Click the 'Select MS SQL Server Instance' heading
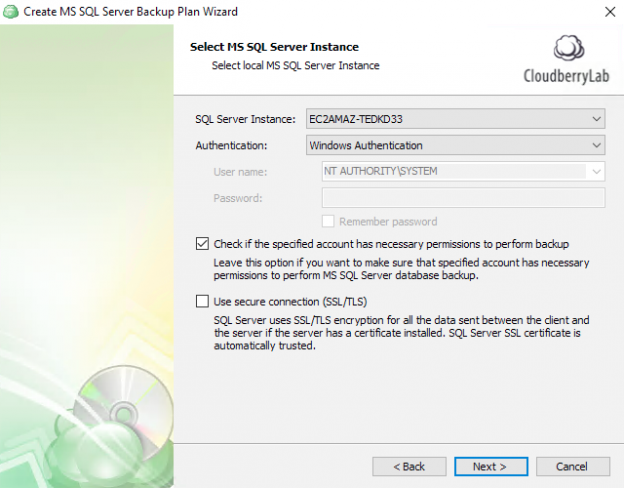Screen dimensions: 624x488 click(274, 47)
